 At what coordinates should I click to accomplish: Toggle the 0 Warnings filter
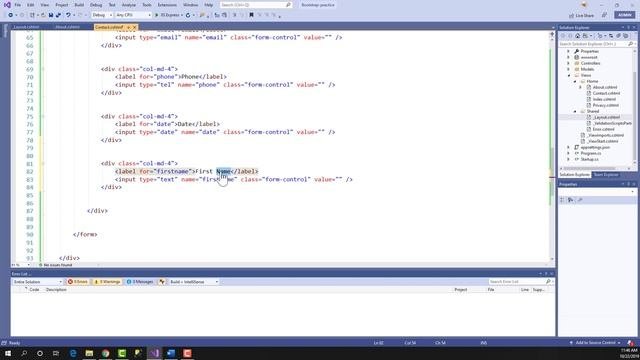[107, 282]
